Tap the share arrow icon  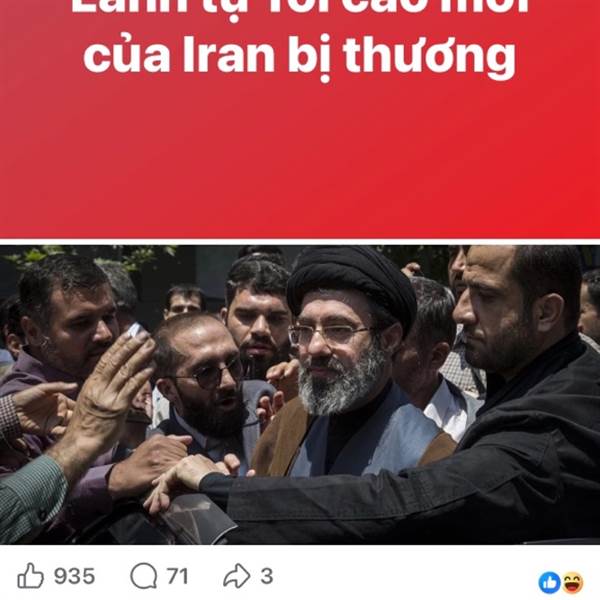click(237, 576)
